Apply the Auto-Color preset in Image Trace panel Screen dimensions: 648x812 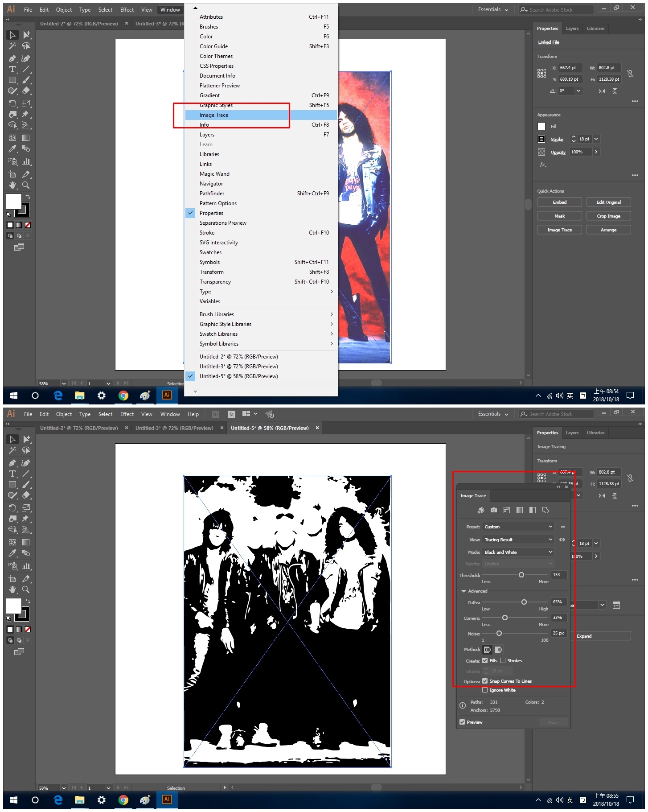click(481, 510)
